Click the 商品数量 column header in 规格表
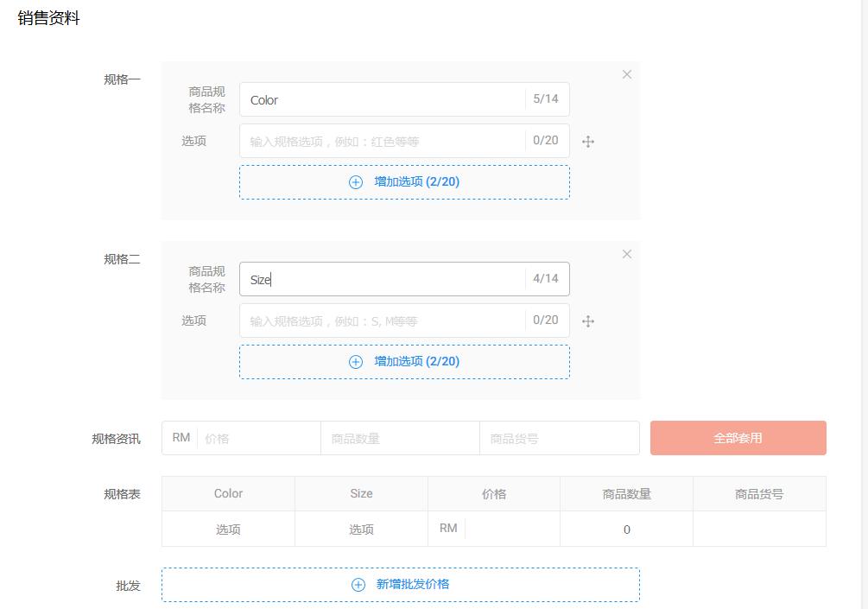Viewport: 868px width, 609px height. (x=626, y=493)
